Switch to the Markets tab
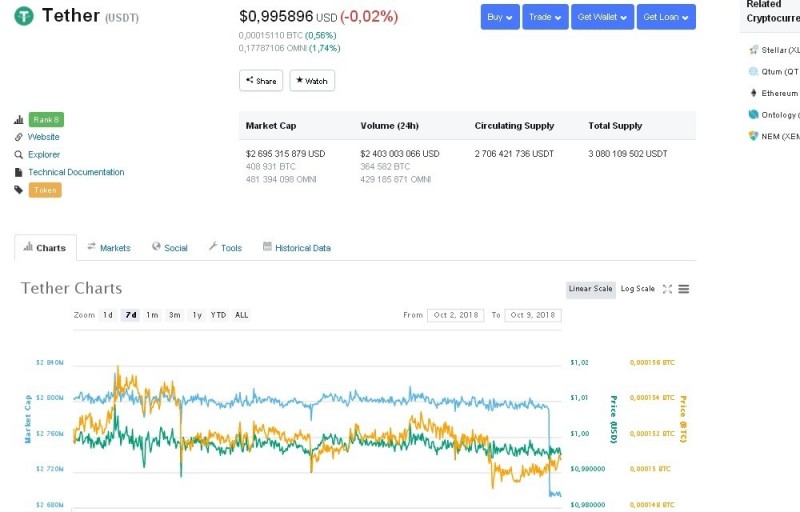 [109, 248]
